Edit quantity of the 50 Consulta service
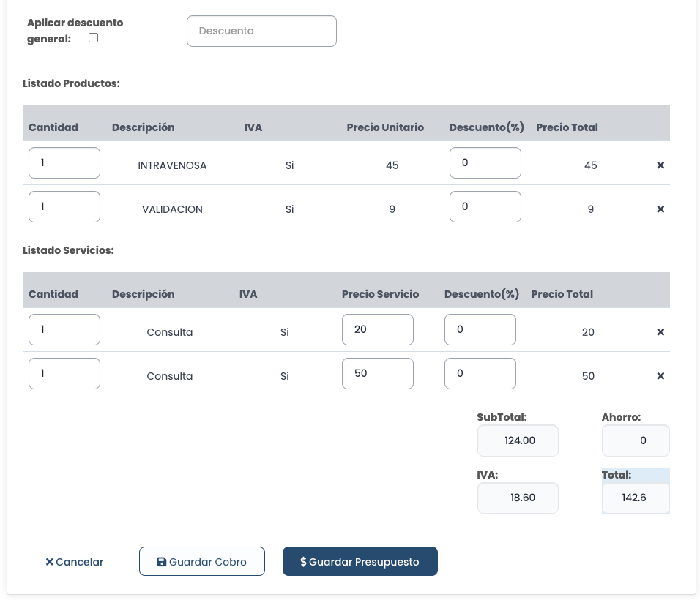The width and height of the screenshot is (700, 600). point(64,373)
